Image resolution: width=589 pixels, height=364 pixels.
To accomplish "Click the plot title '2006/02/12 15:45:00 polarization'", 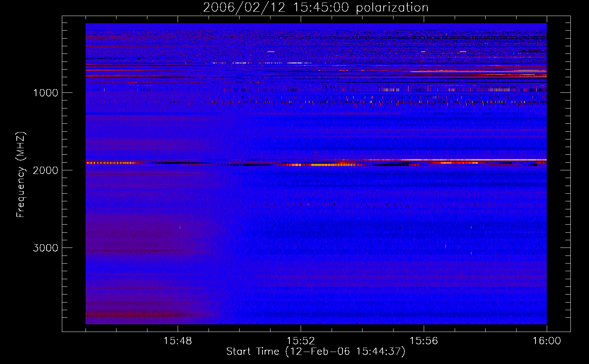I will point(316,8).
